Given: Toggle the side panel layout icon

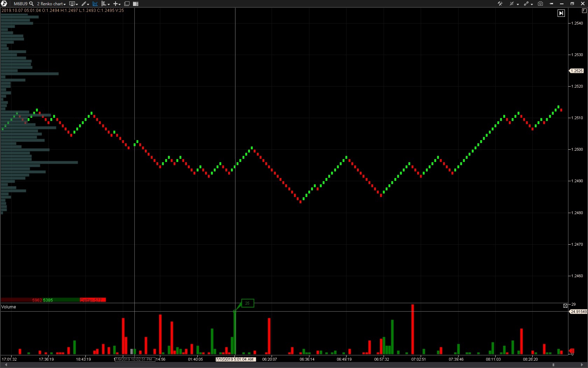Looking at the screenshot, I should pyautogui.click(x=136, y=4).
